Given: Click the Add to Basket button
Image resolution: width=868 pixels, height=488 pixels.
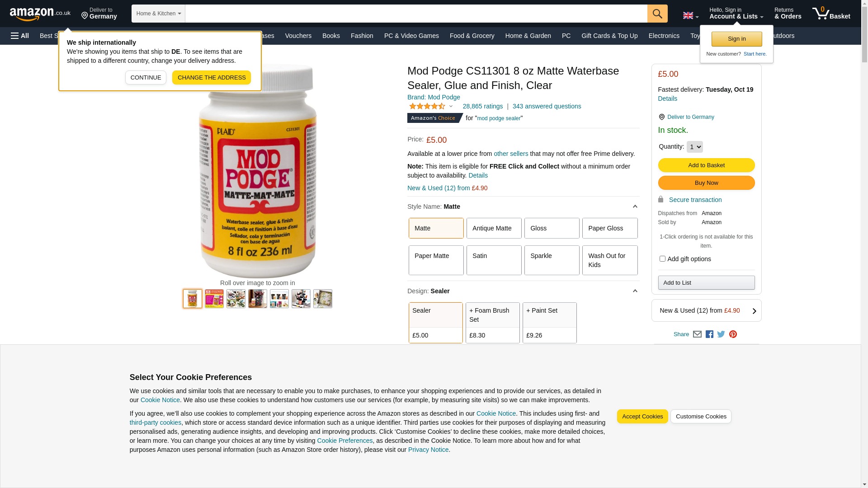Looking at the screenshot, I should [x=706, y=165].
